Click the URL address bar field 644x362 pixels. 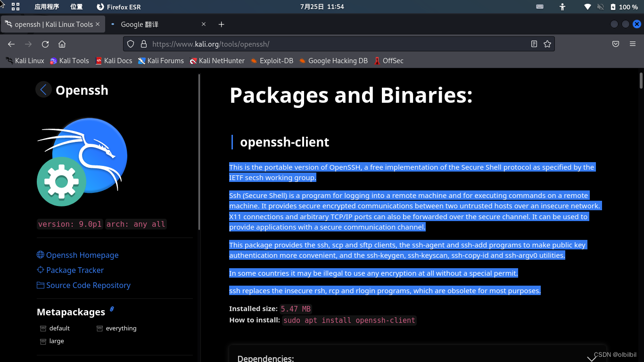point(339,44)
